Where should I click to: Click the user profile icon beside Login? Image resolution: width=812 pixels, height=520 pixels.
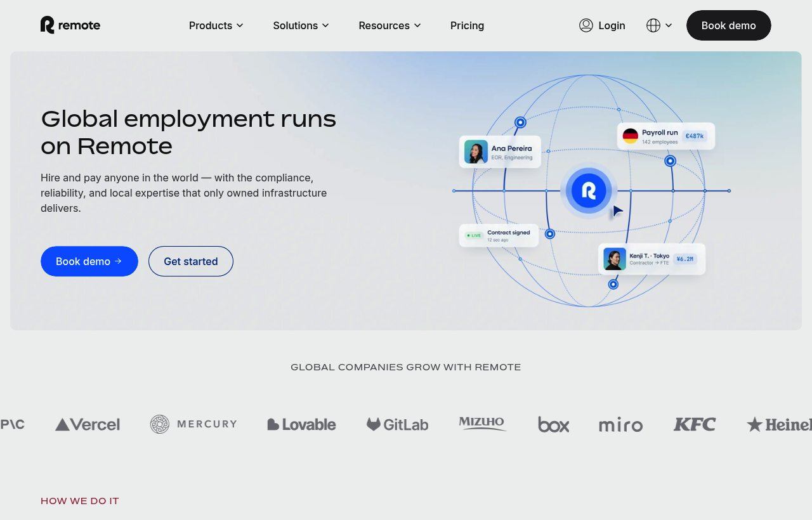[586, 25]
